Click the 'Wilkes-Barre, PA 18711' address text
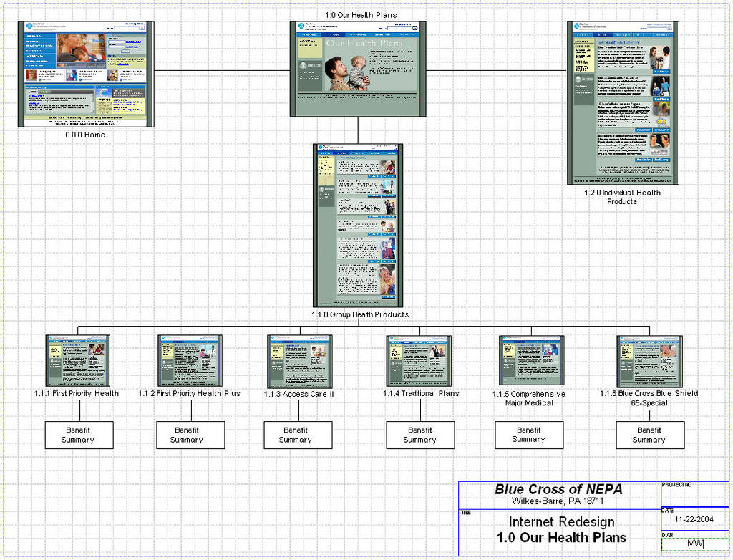 pyautogui.click(x=558, y=501)
